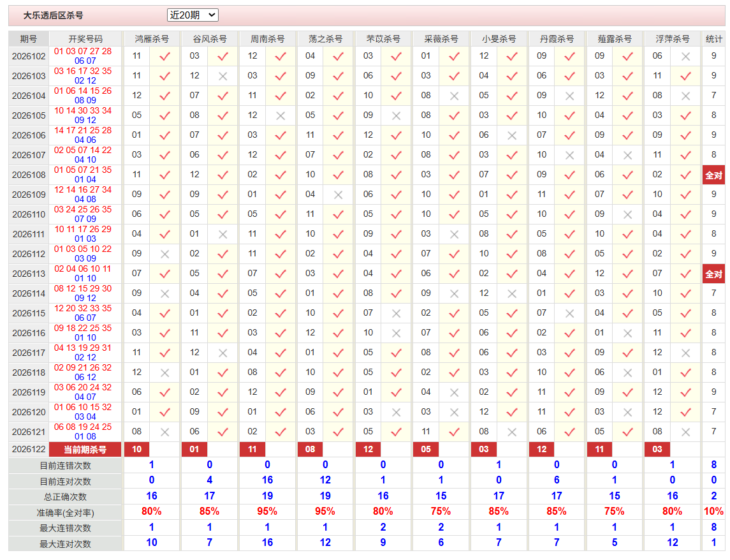Click the 芣苡杀号 column header
This screenshot has height=560, width=730.
coord(383,39)
